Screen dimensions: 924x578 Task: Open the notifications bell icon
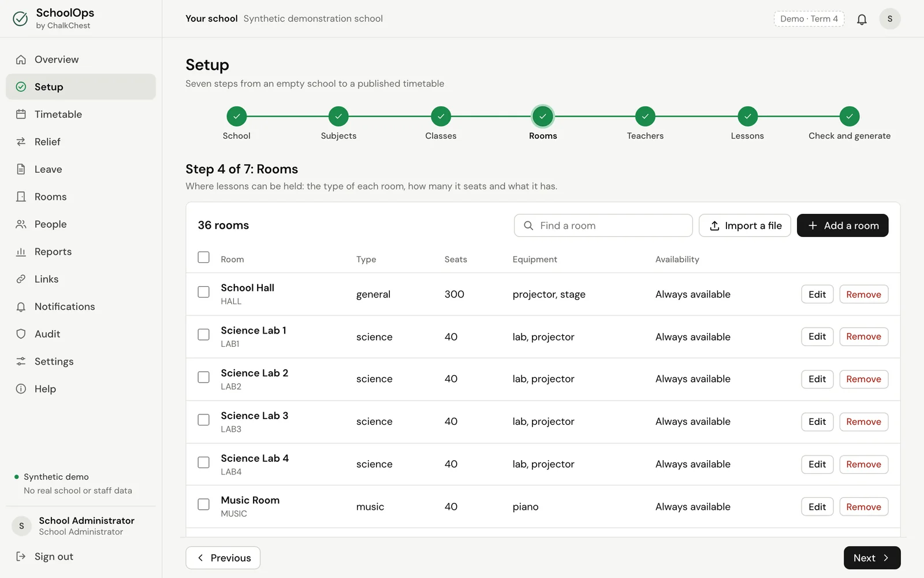tap(862, 19)
